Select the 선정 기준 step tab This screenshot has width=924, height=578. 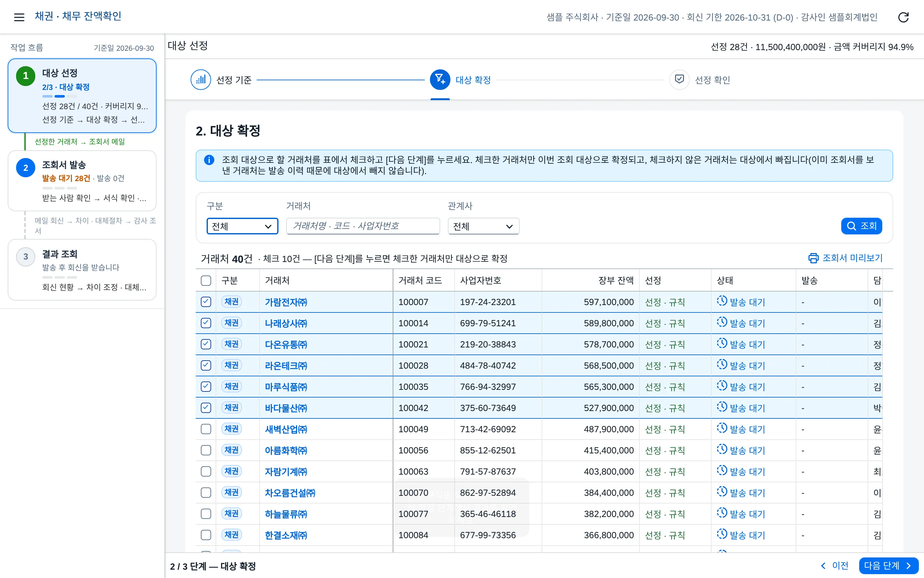[221, 80]
